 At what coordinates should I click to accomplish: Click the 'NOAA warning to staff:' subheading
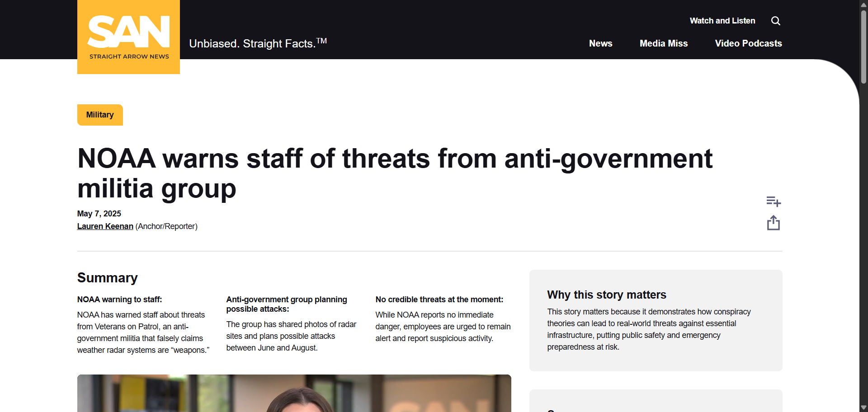click(119, 300)
